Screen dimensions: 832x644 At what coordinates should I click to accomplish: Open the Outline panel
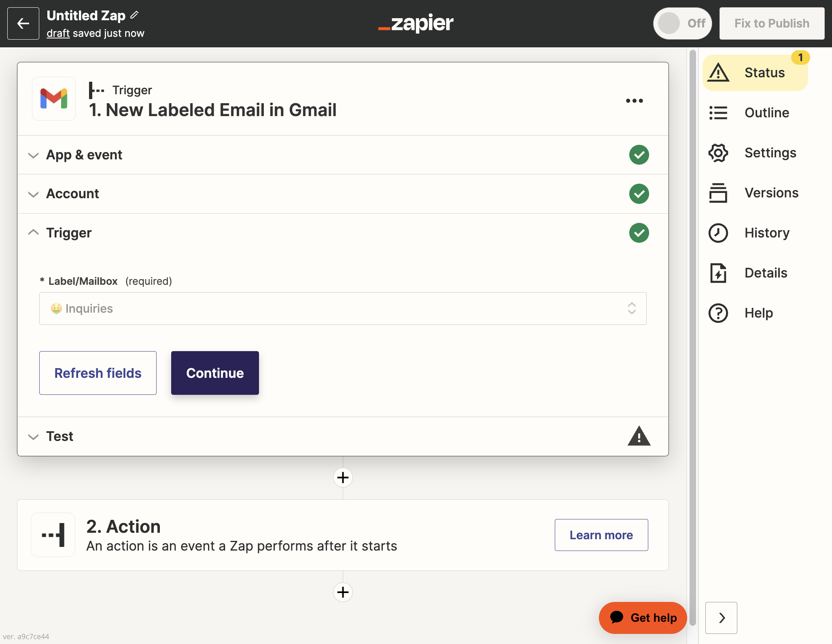(x=755, y=113)
